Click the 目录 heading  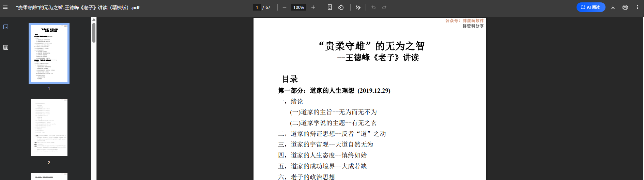click(x=290, y=79)
